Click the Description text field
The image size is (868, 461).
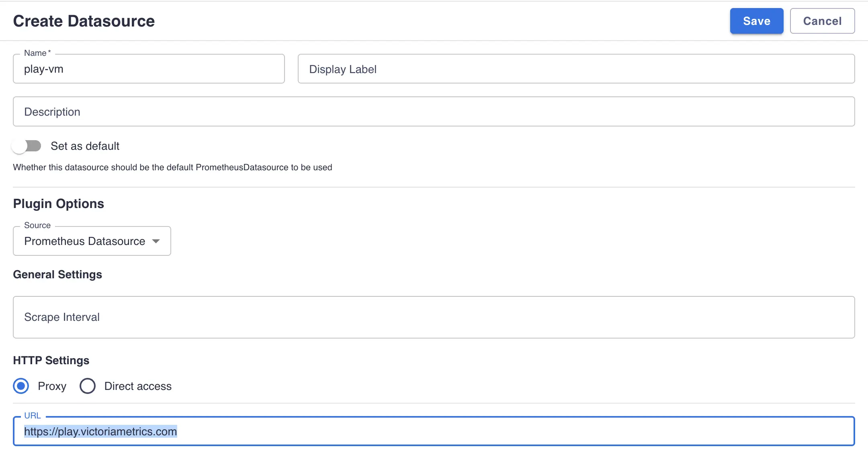[434, 112]
